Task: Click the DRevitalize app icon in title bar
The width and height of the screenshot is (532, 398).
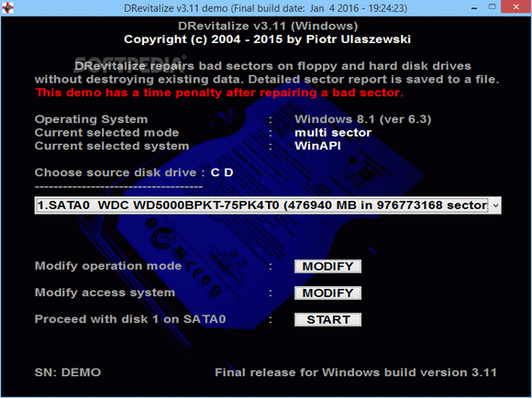Action: pyautogui.click(x=7, y=7)
